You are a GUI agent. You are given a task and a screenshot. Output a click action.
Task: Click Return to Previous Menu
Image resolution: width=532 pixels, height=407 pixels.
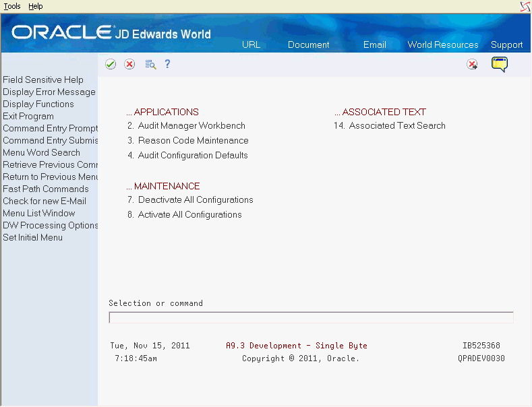coord(50,177)
